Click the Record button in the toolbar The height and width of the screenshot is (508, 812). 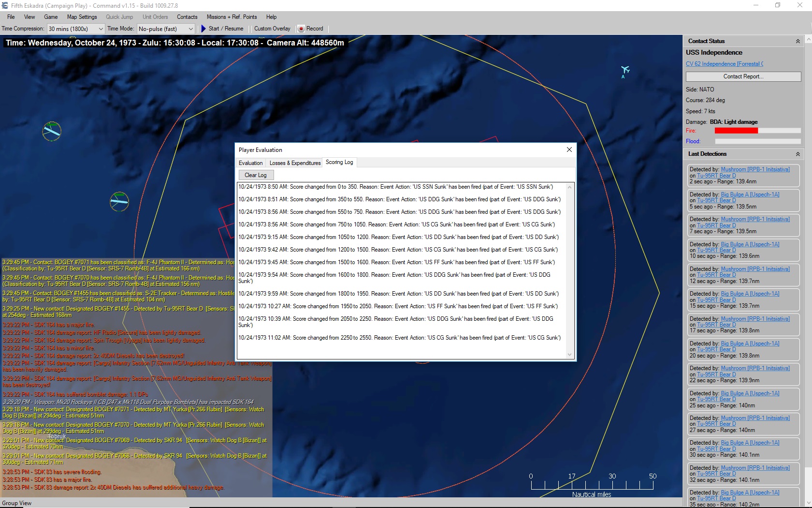tap(310, 29)
